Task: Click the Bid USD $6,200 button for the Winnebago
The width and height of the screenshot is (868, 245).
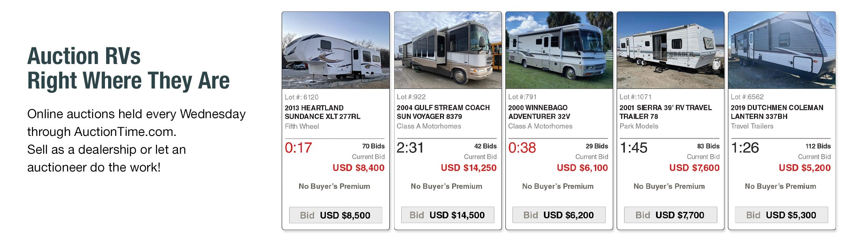Action: [559, 215]
